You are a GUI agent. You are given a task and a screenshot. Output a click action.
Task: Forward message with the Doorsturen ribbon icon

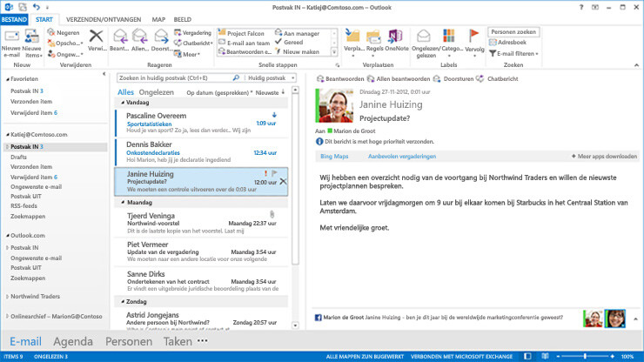[x=161, y=37]
